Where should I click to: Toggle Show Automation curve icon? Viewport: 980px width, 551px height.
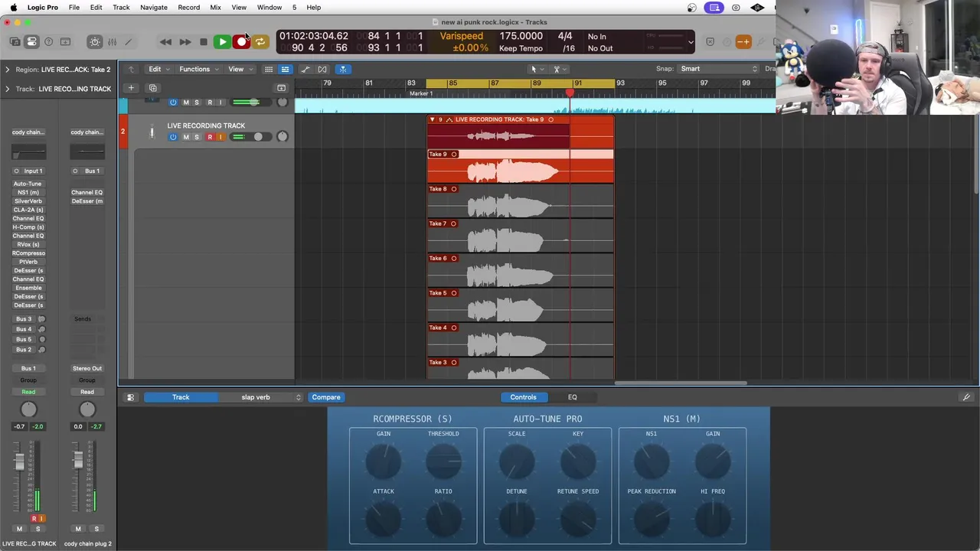coord(305,70)
